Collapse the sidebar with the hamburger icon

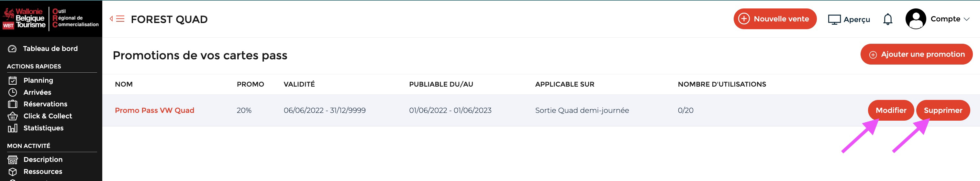point(117,19)
